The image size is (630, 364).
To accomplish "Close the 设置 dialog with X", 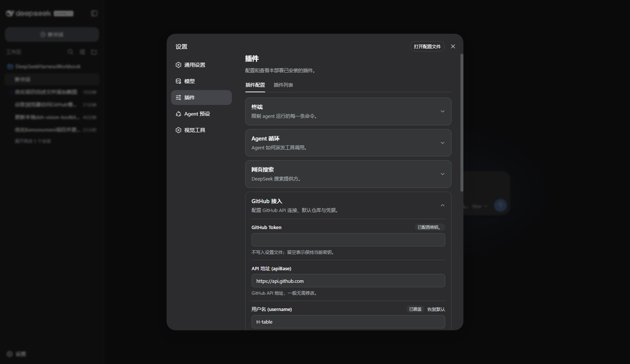I will point(453,46).
